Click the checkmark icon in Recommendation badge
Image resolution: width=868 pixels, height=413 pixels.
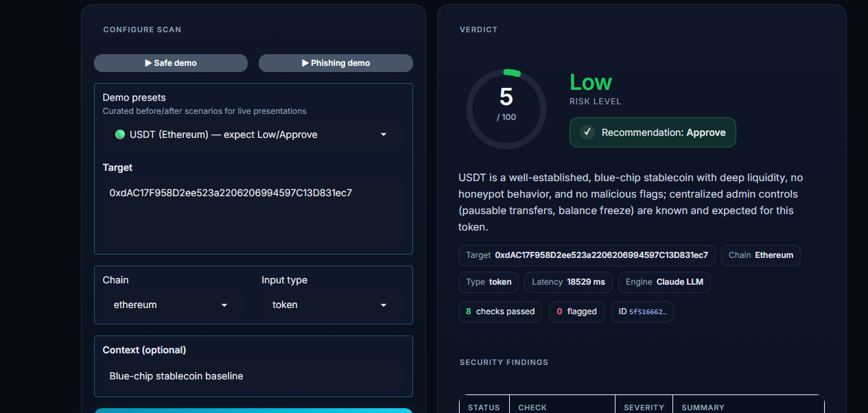coord(587,132)
